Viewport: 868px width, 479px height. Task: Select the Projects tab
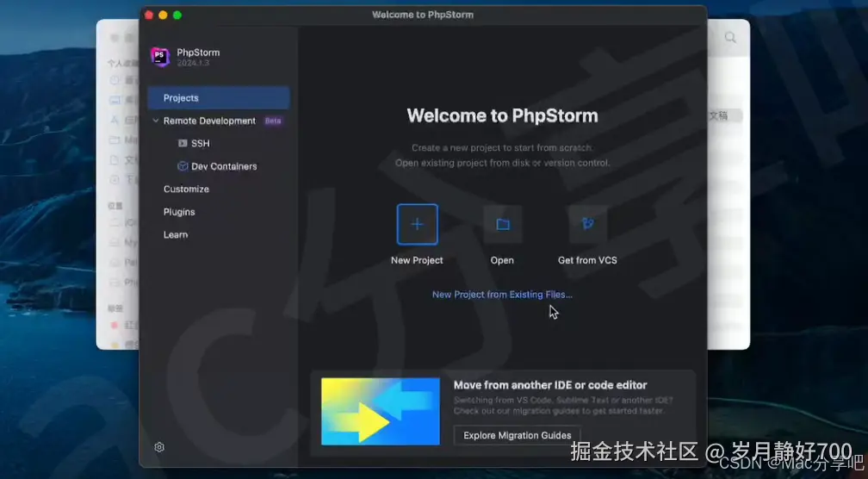219,98
